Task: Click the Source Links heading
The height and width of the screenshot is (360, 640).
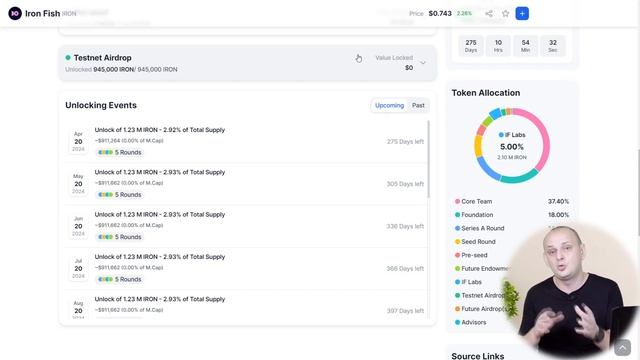Action: coord(478,356)
